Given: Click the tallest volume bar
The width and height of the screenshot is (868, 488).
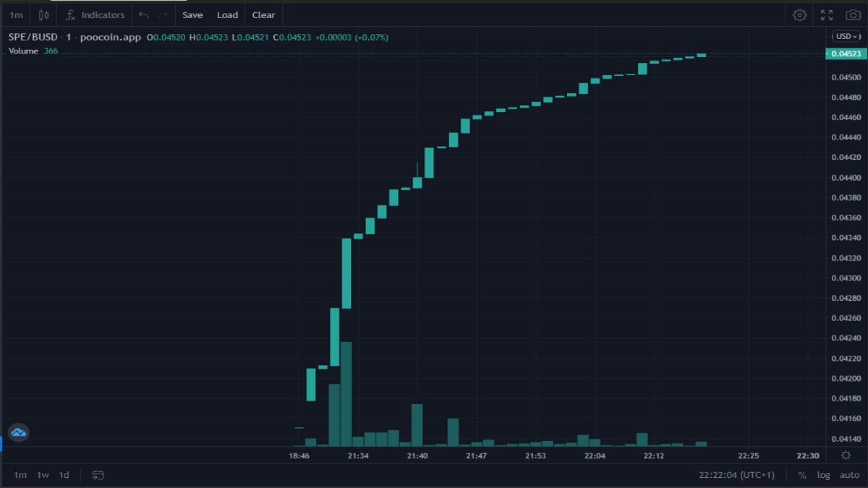Looking at the screenshot, I should coord(346,394).
